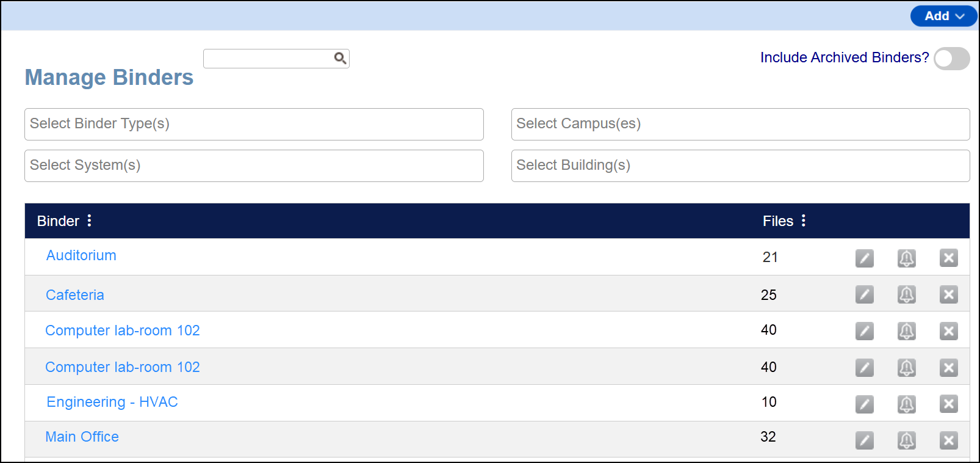Open the Main Office binder link
The image size is (980, 463).
pos(82,437)
